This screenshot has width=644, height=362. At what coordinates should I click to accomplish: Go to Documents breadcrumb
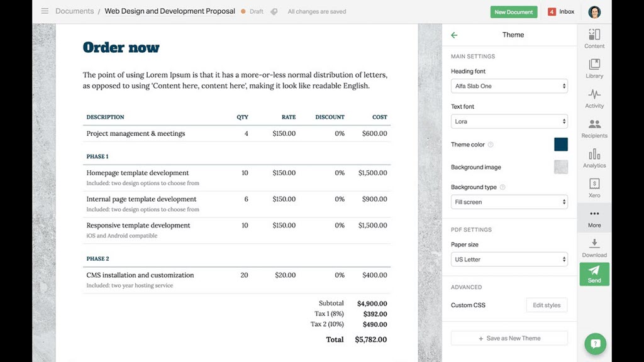pos(74,11)
